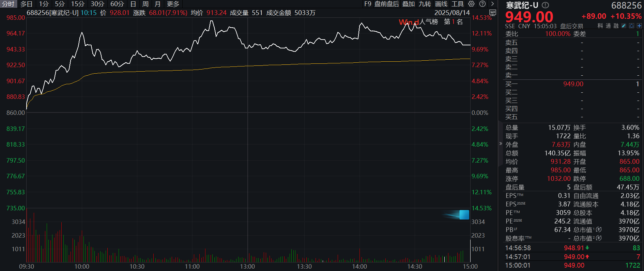
Task: Click the 内盘 value 7.44万
Action: coord(630,145)
